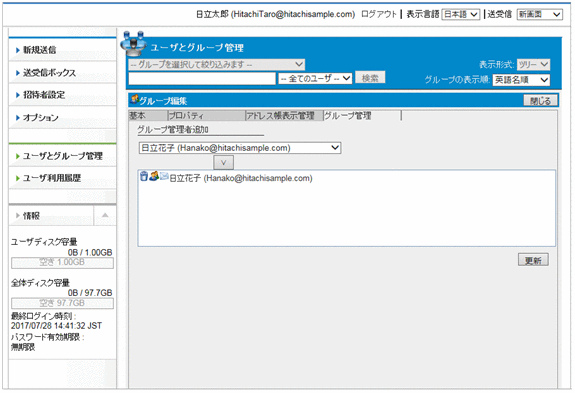Click the 日立花子 (Hanako@hitachisample.com) list entry
575x393 pixels.
pos(241,178)
